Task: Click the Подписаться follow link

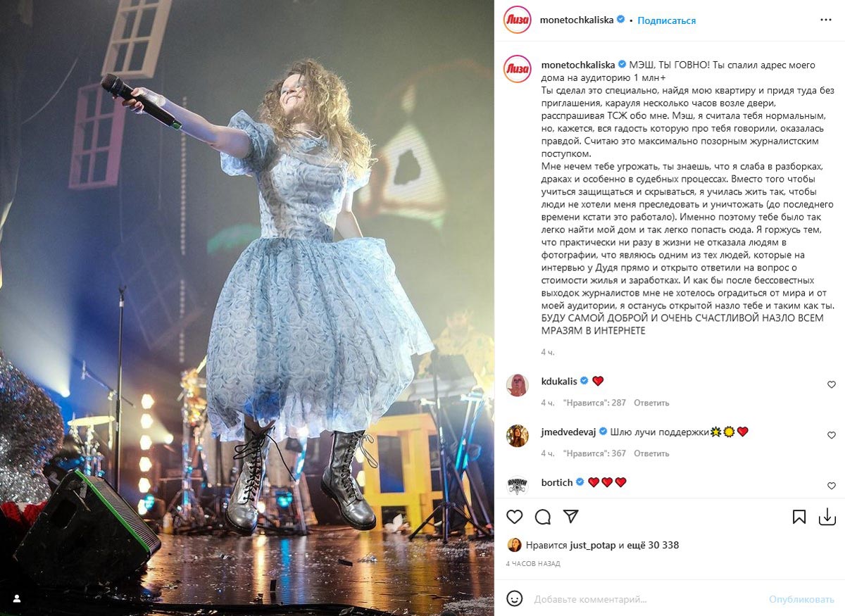Action: (x=666, y=20)
